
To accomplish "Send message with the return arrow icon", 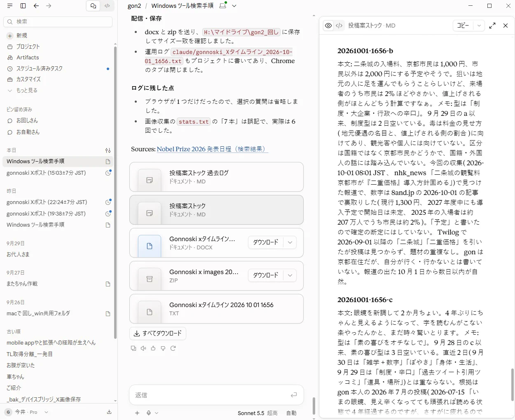I will [x=294, y=395].
